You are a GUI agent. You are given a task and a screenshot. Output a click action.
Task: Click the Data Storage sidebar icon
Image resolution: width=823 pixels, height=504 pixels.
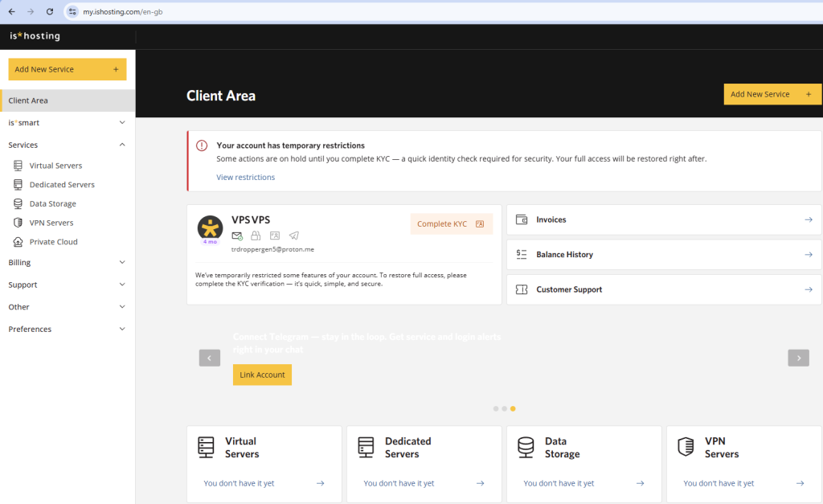click(18, 204)
